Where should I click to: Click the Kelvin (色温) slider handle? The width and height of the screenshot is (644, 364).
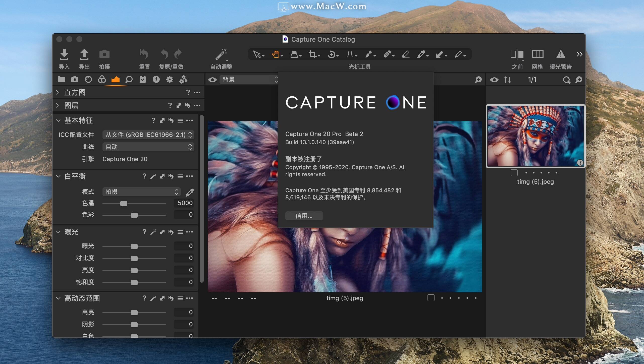click(124, 203)
